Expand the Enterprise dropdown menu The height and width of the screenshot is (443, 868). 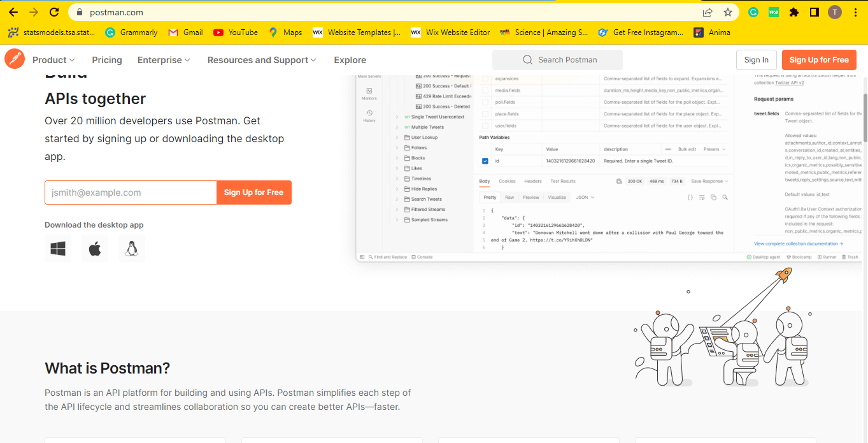pos(164,60)
